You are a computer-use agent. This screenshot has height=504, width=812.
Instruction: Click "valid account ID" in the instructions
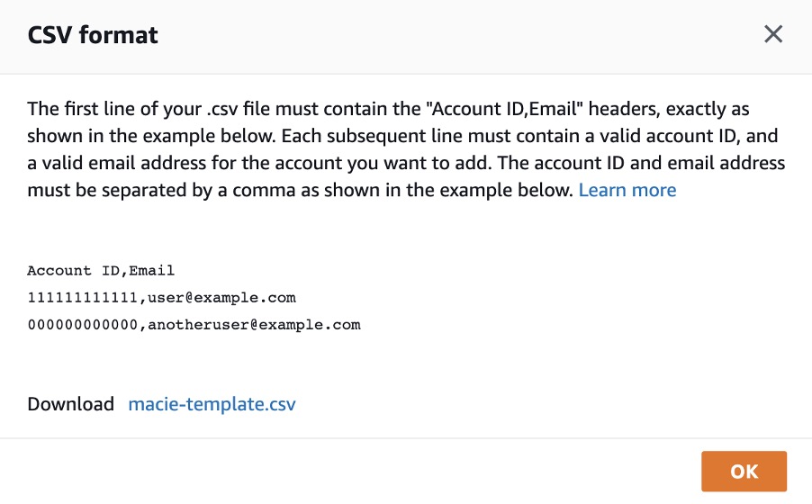pos(670,136)
